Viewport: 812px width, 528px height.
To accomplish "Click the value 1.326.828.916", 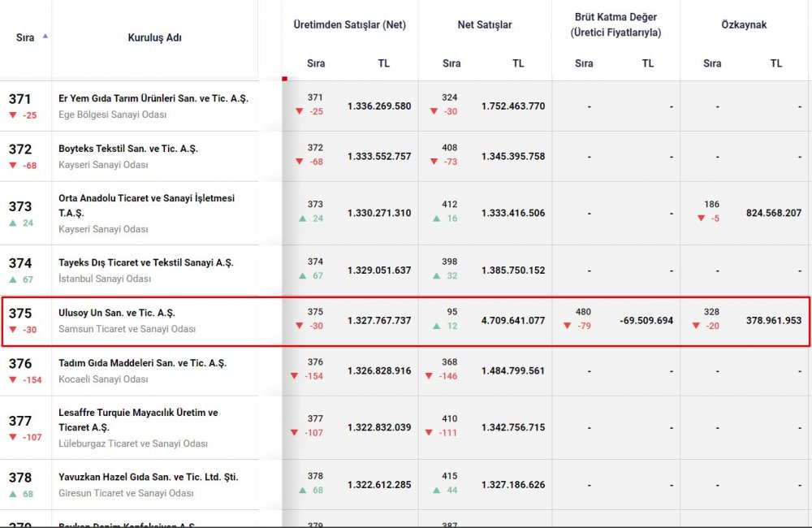I will [x=379, y=370].
